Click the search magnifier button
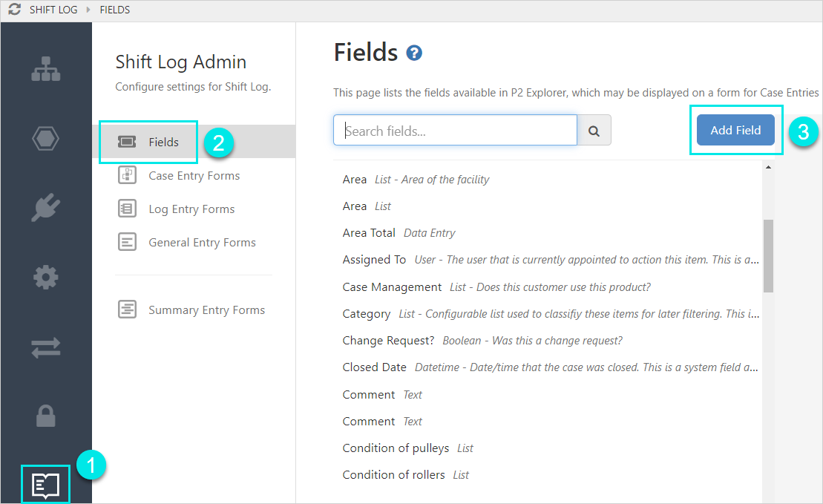Screen dimensions: 823x504 pos(594,131)
